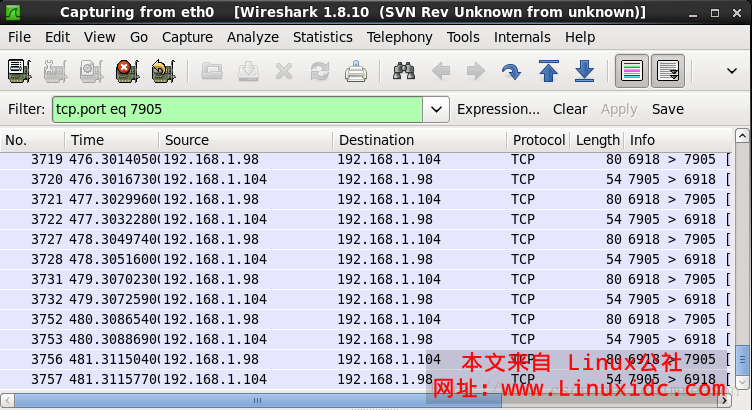This screenshot has width=752, height=410.
Task: Open the Go menu
Action: (139, 37)
